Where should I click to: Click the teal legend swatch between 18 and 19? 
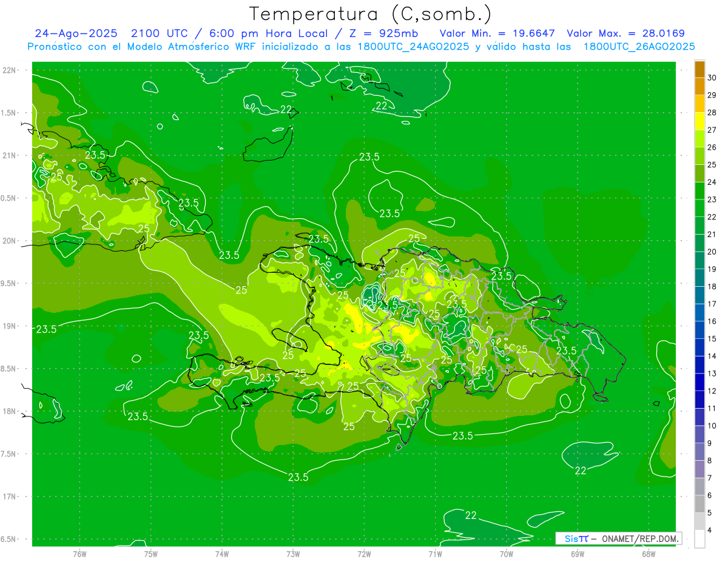click(699, 278)
